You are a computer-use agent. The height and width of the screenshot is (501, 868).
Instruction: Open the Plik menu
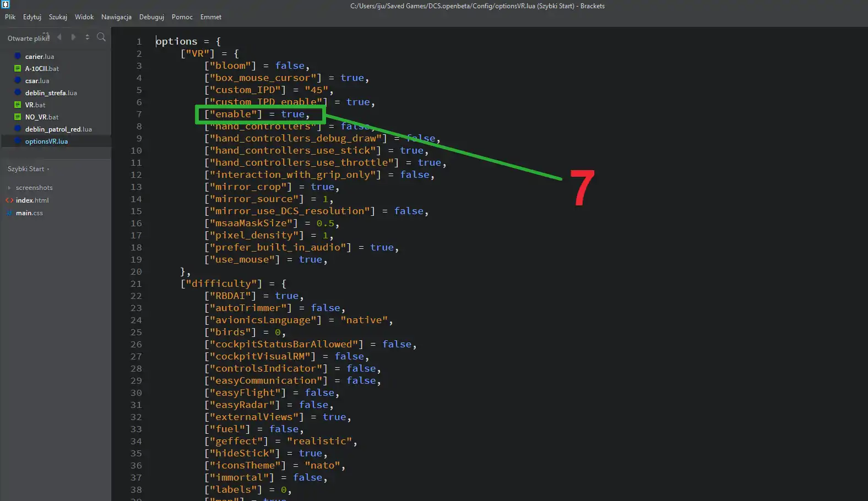coord(10,17)
